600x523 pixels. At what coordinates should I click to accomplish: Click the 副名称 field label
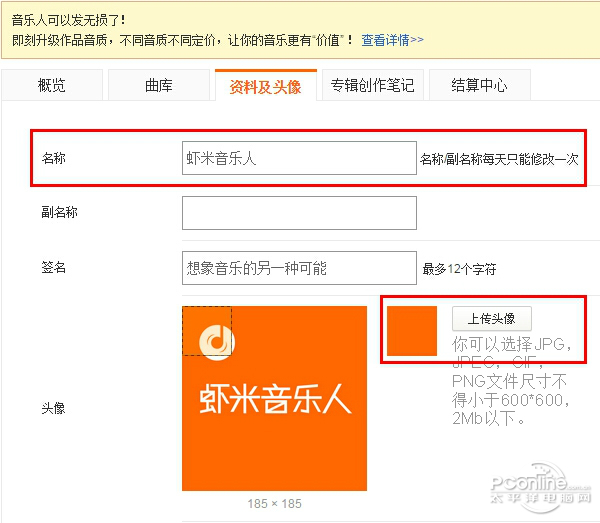(x=59, y=212)
